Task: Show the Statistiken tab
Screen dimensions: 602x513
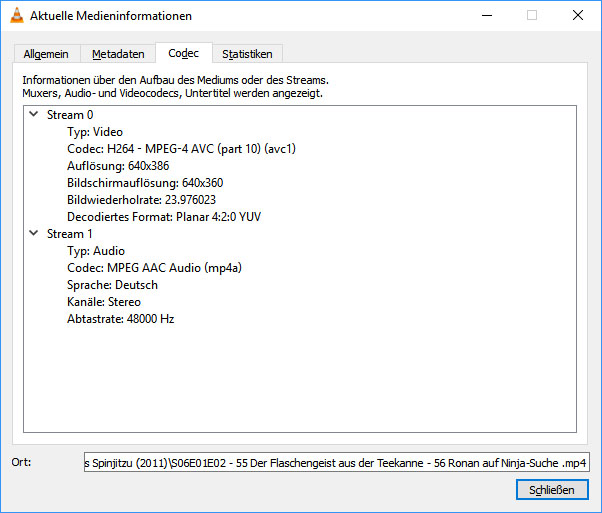Action: 247,54
